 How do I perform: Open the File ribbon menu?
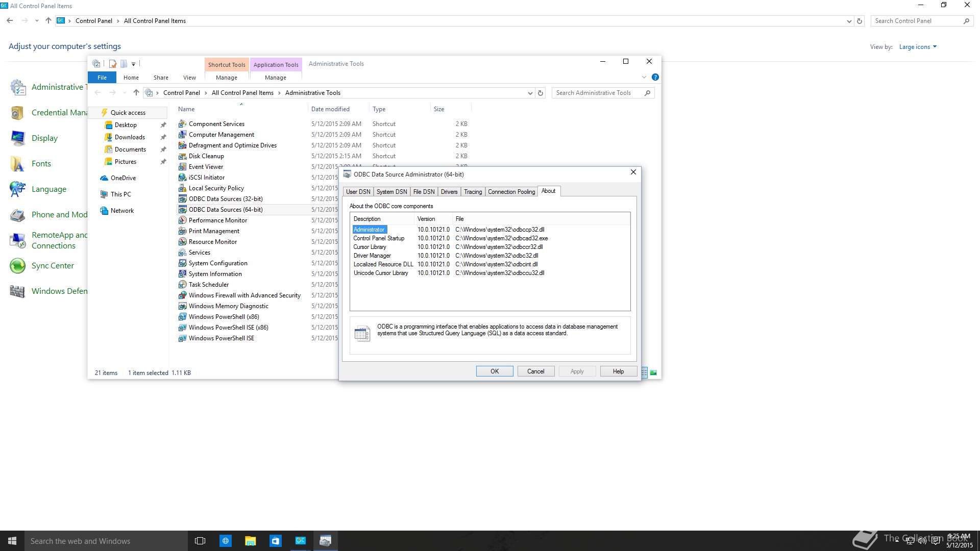pos(102,78)
